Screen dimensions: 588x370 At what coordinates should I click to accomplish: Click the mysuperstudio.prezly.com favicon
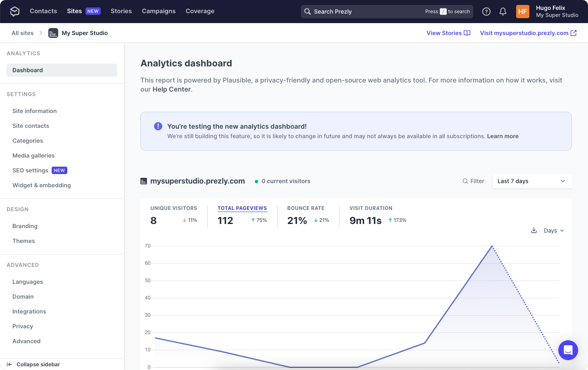pyautogui.click(x=144, y=181)
